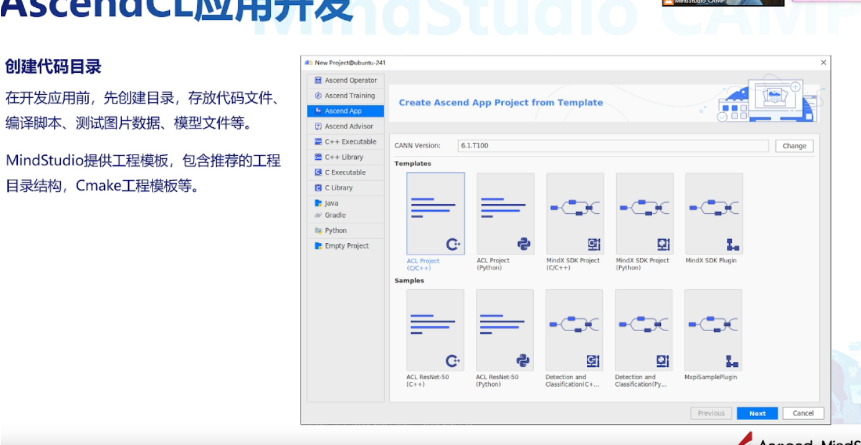Click the Ascend Advisor sidebar icon
861x445 pixels.
(318, 126)
